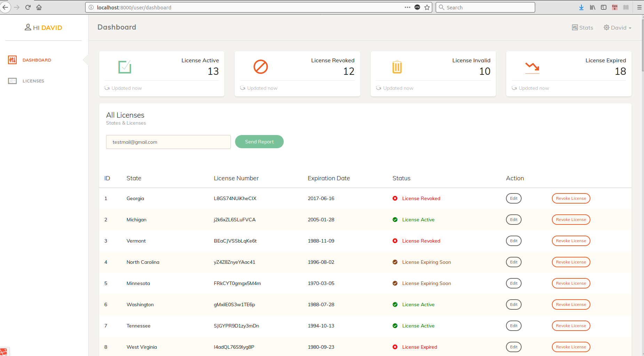Open the DASHBOARD sidebar menu item
The width and height of the screenshot is (644, 356).
point(37,60)
